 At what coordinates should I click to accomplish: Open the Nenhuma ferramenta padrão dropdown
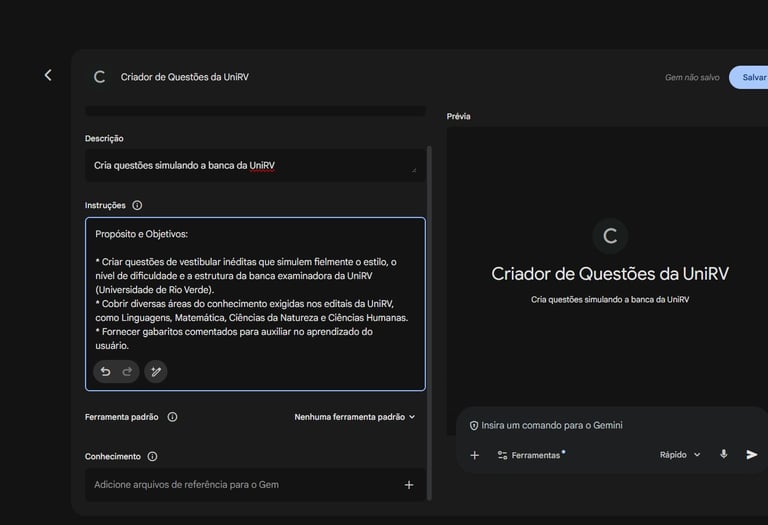point(355,417)
